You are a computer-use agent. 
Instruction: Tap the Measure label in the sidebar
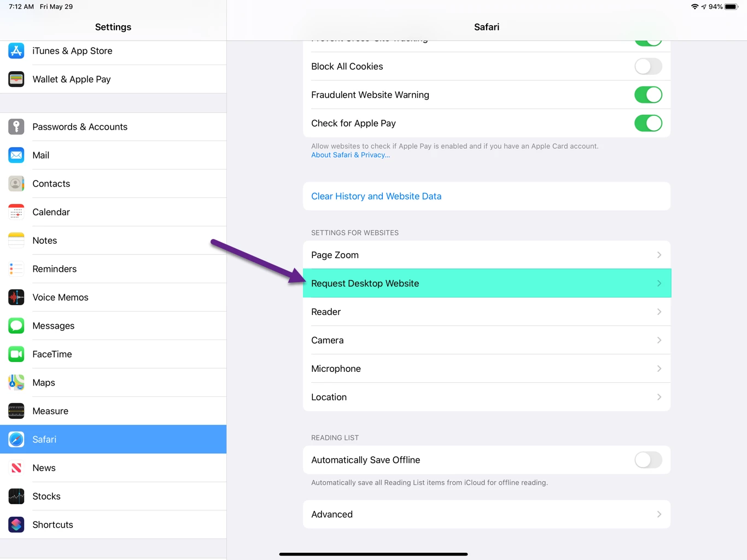point(50,411)
